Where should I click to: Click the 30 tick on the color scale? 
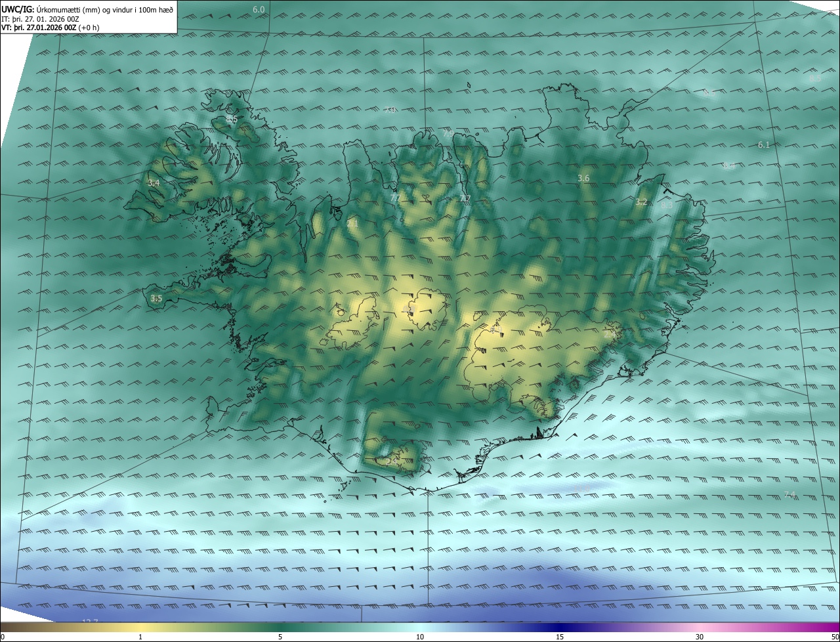(x=700, y=637)
